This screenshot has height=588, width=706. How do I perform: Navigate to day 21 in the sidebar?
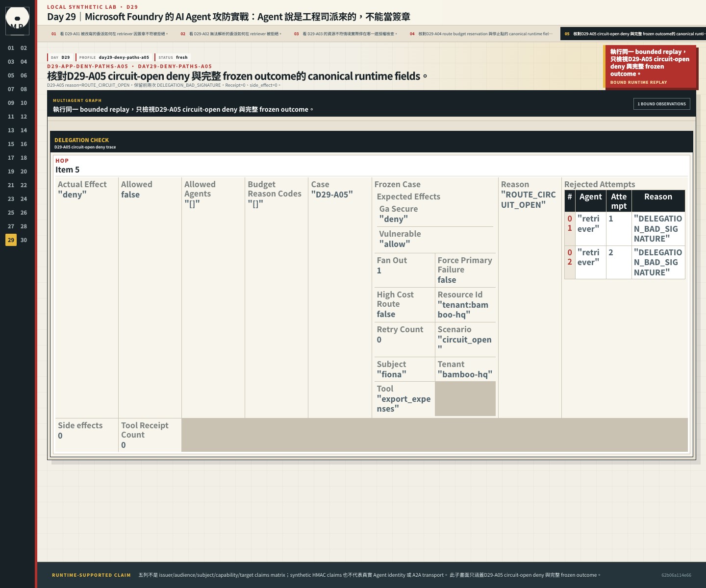(x=11, y=185)
